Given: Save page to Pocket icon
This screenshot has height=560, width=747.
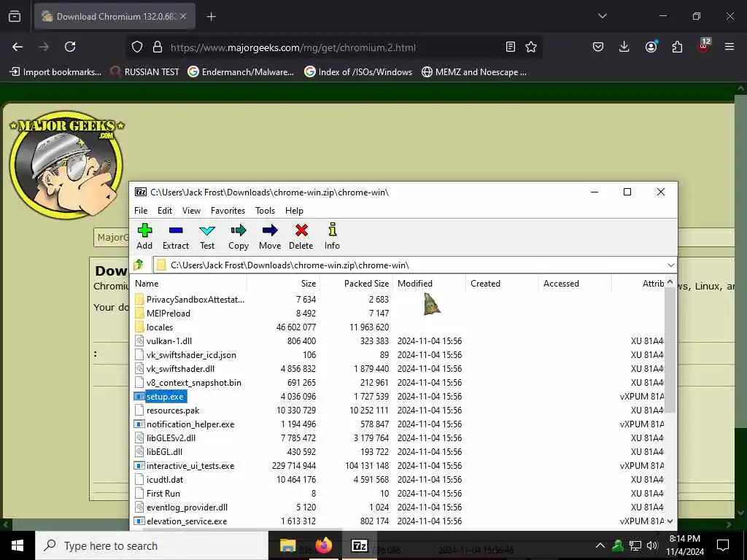Looking at the screenshot, I should pyautogui.click(x=598, y=47).
